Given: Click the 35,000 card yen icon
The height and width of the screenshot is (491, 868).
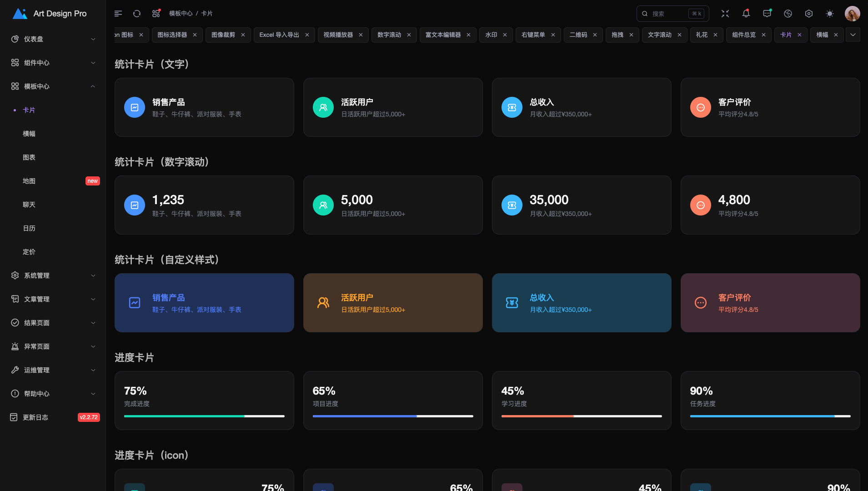Looking at the screenshot, I should (512, 205).
